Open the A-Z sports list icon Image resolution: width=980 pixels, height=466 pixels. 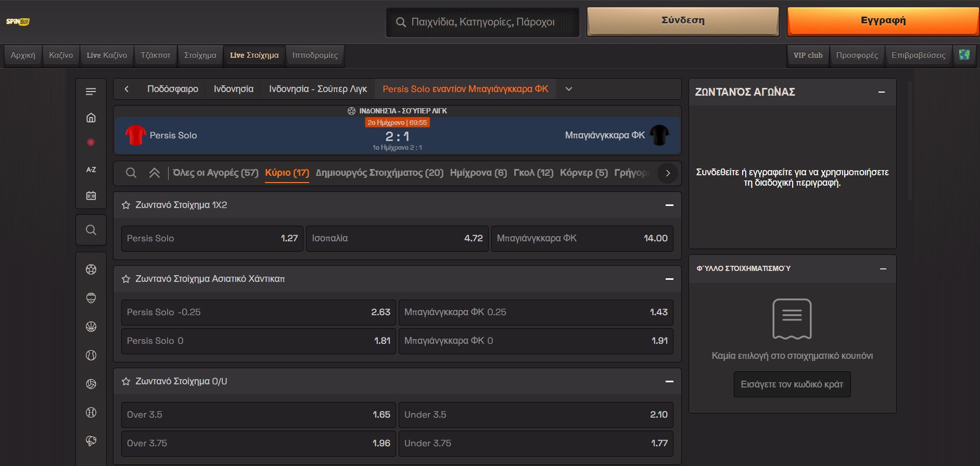(x=91, y=170)
